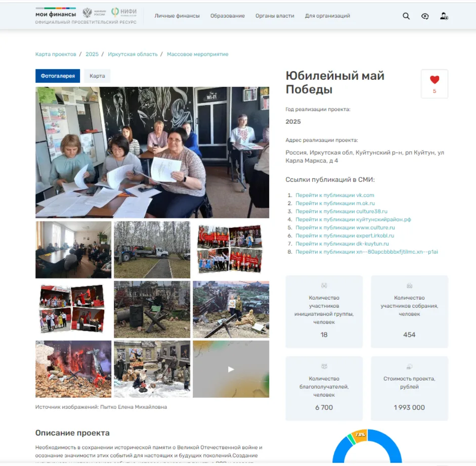Open the vk.com publication link
The image size is (476, 466).
pyautogui.click(x=335, y=195)
